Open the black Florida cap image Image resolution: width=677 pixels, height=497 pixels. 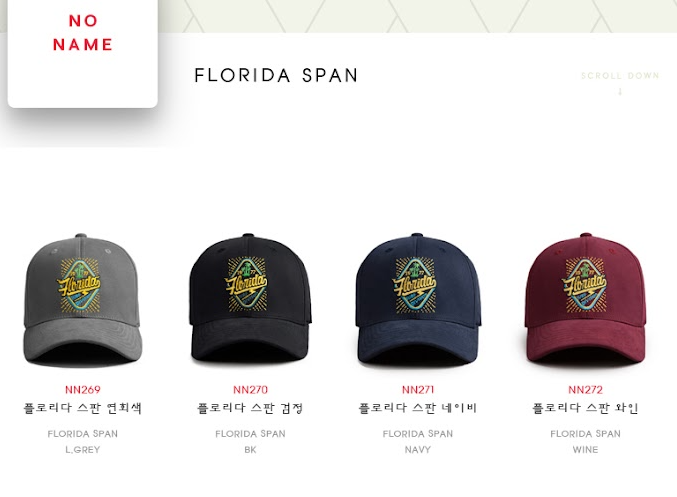[250, 300]
